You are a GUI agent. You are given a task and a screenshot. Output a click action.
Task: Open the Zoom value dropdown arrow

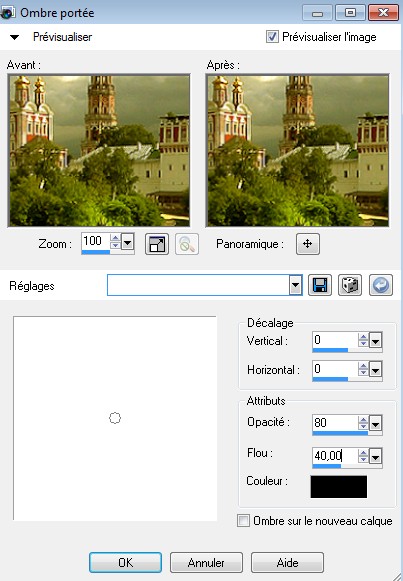point(127,243)
